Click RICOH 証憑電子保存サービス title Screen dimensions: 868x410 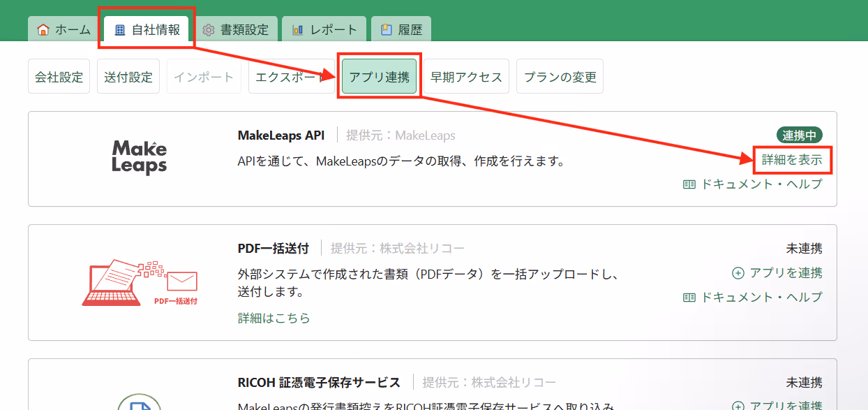tap(320, 383)
